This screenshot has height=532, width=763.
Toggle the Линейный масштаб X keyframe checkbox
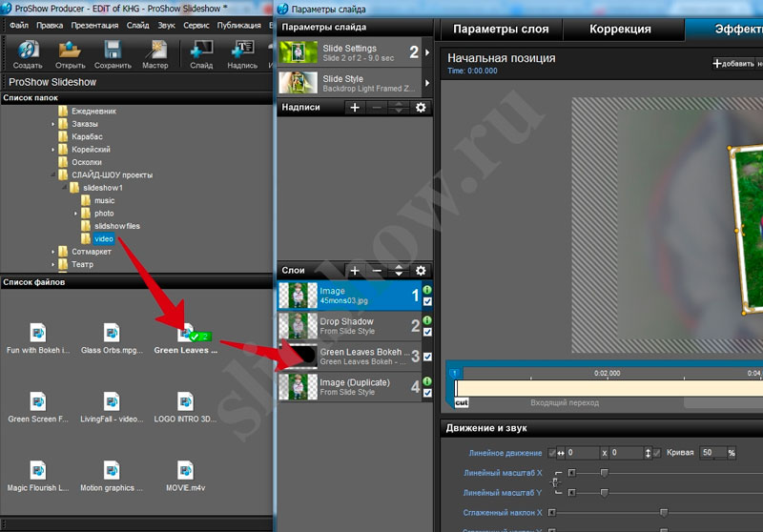571,473
